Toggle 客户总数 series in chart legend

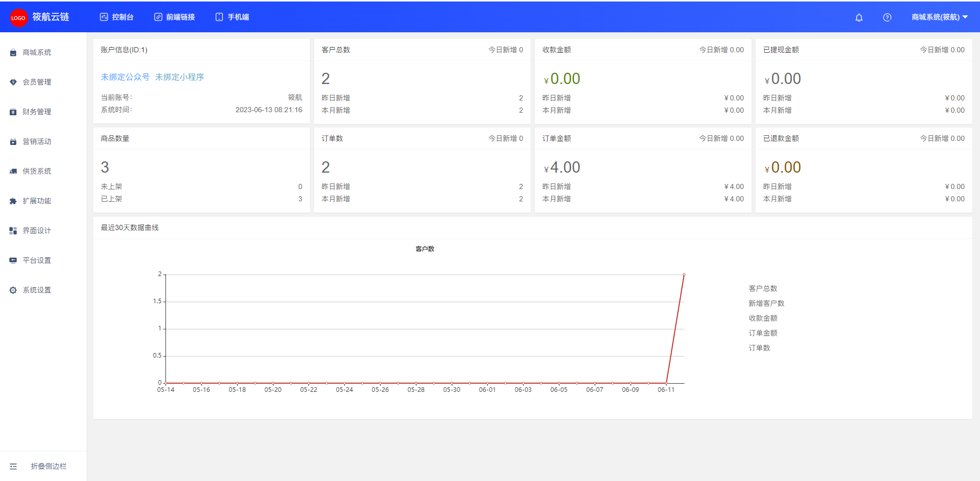pyautogui.click(x=763, y=288)
